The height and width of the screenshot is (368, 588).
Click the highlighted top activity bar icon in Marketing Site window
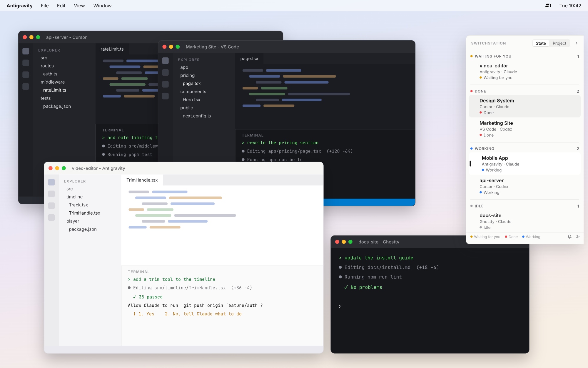point(166,61)
